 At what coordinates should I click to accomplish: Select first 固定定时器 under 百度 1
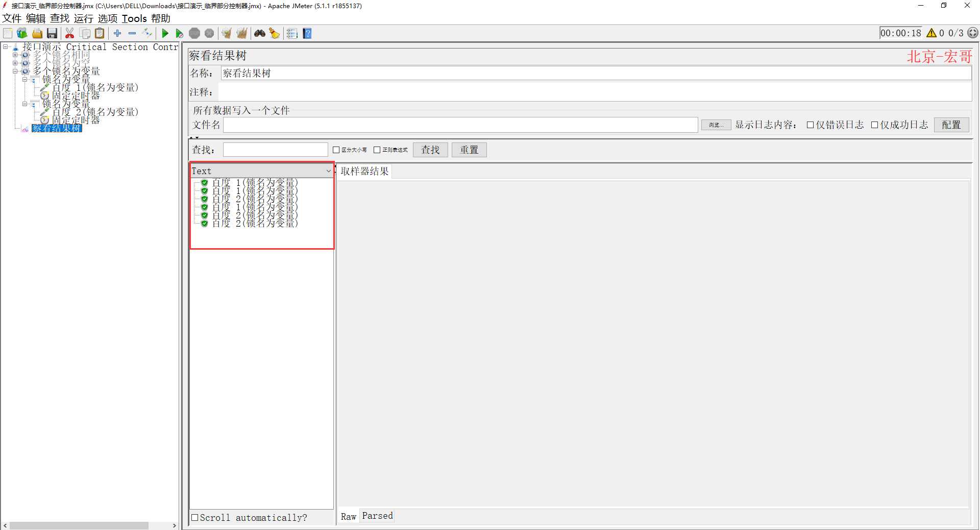click(x=76, y=95)
